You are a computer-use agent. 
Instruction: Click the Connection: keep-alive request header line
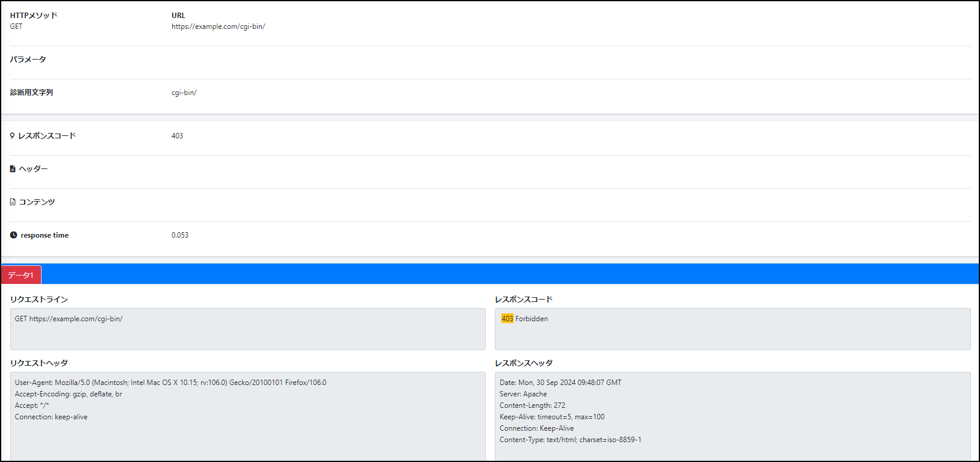click(51, 417)
